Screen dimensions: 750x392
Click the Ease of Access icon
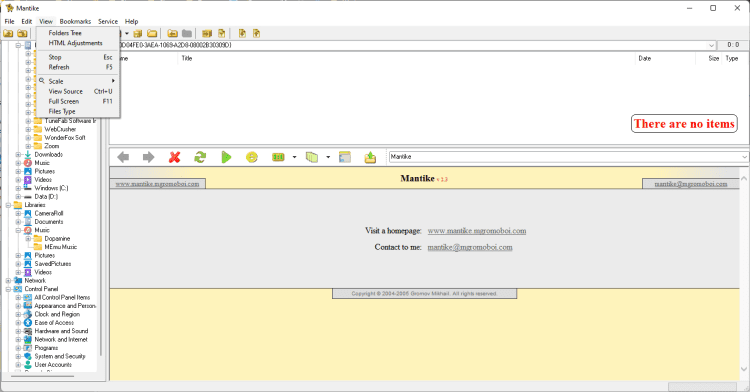[x=28, y=323]
